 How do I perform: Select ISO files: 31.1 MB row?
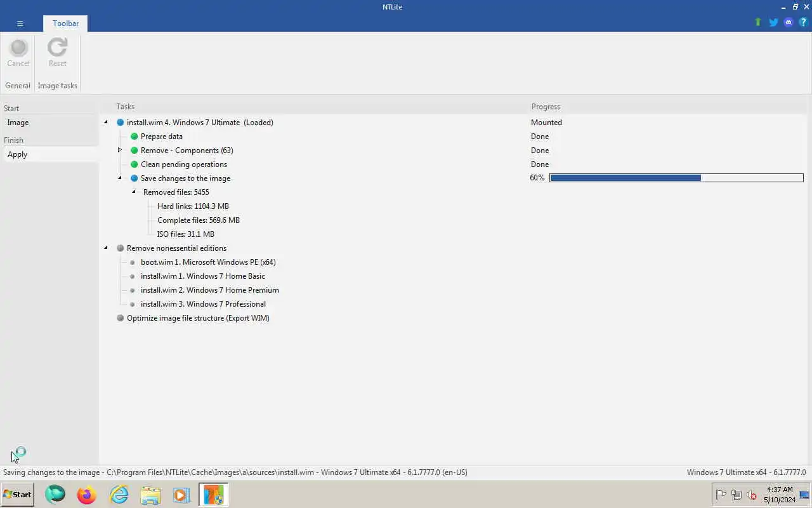pyautogui.click(x=186, y=234)
